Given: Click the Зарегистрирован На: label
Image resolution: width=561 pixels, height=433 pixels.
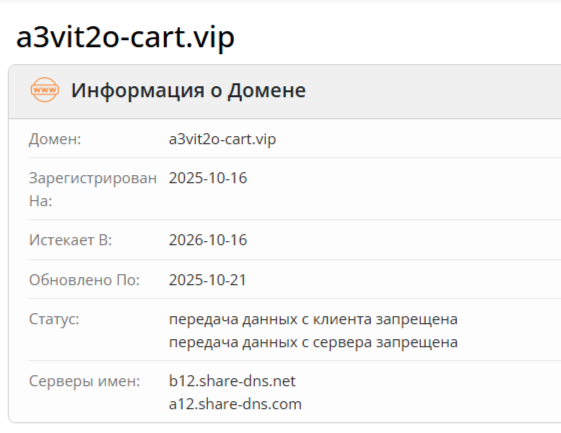Looking at the screenshot, I should (x=93, y=189).
